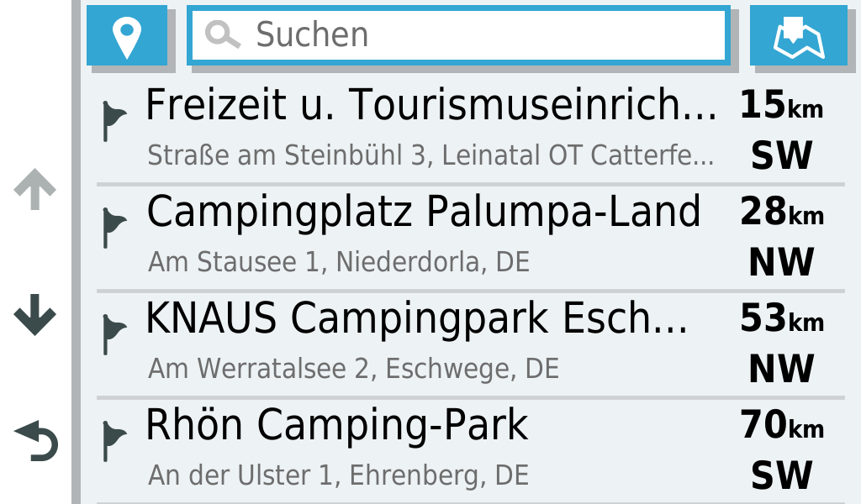Tap the magnifying glass search icon
This screenshot has height=504, width=861.
(x=222, y=35)
